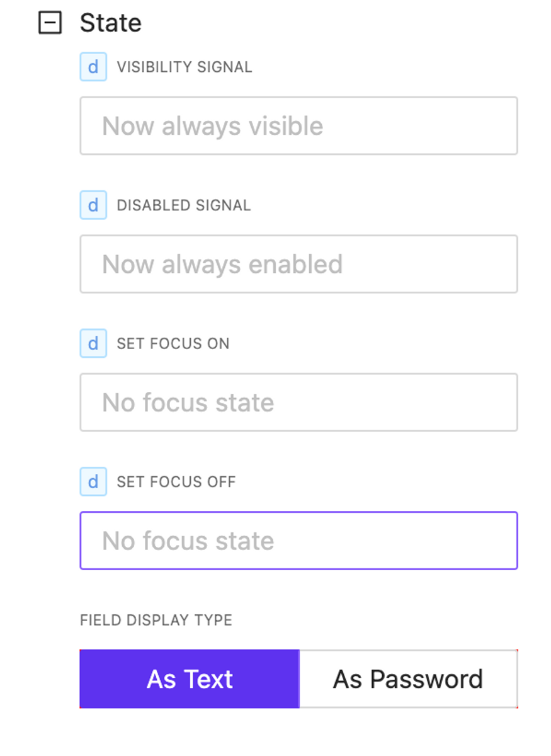Screen dimensions: 551x756
Task: Click the 'd' icon beside Disabled Signal
Action: click(93, 205)
